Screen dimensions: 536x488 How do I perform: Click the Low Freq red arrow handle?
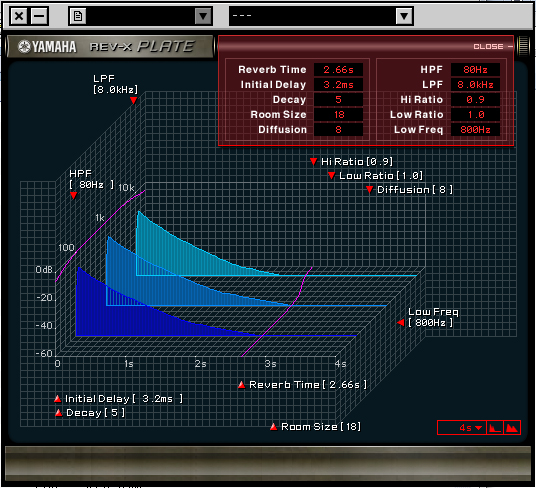click(401, 322)
